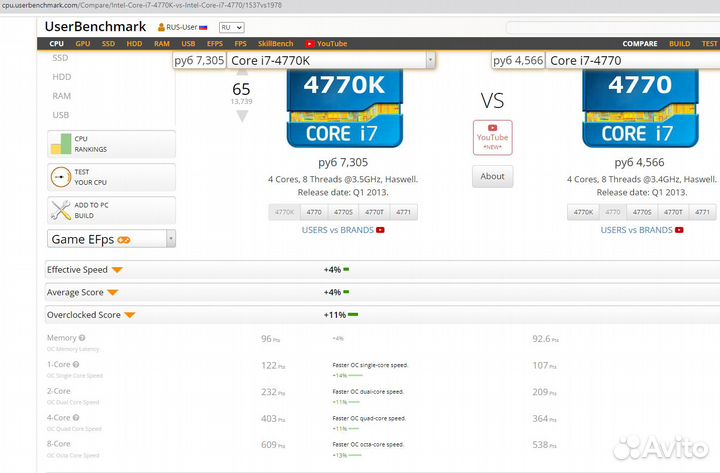
Task: Open the SkillBench tab
Action: pyautogui.click(x=276, y=44)
